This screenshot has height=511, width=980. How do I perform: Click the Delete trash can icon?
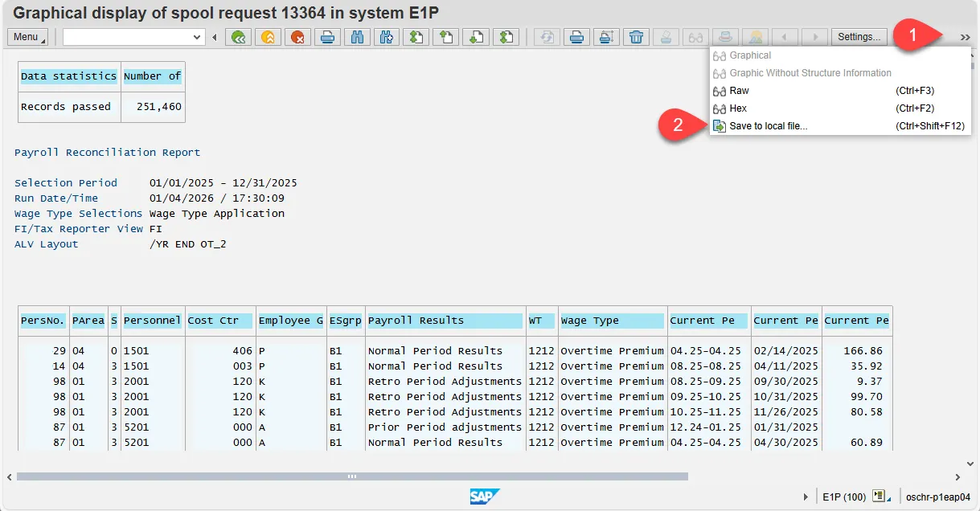coord(636,37)
